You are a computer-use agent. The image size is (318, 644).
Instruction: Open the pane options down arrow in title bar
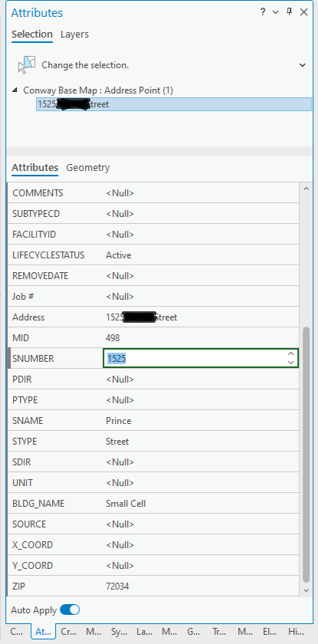(x=276, y=12)
